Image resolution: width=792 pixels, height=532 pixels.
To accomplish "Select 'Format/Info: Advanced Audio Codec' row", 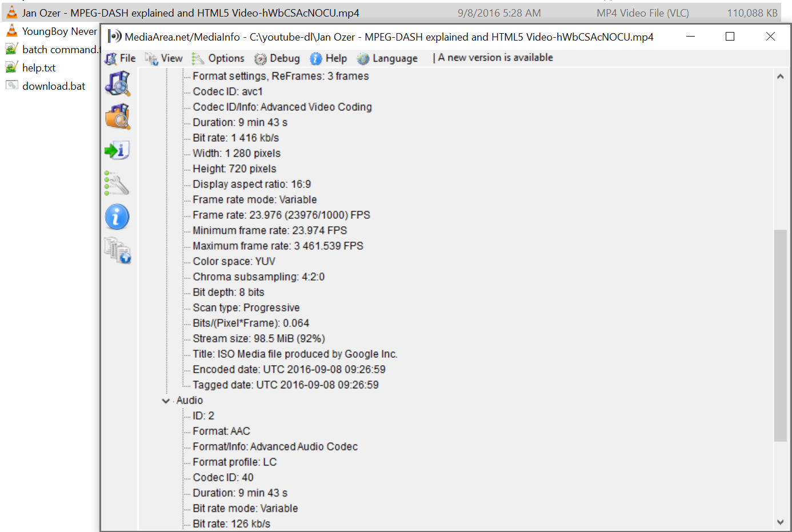I will [275, 446].
